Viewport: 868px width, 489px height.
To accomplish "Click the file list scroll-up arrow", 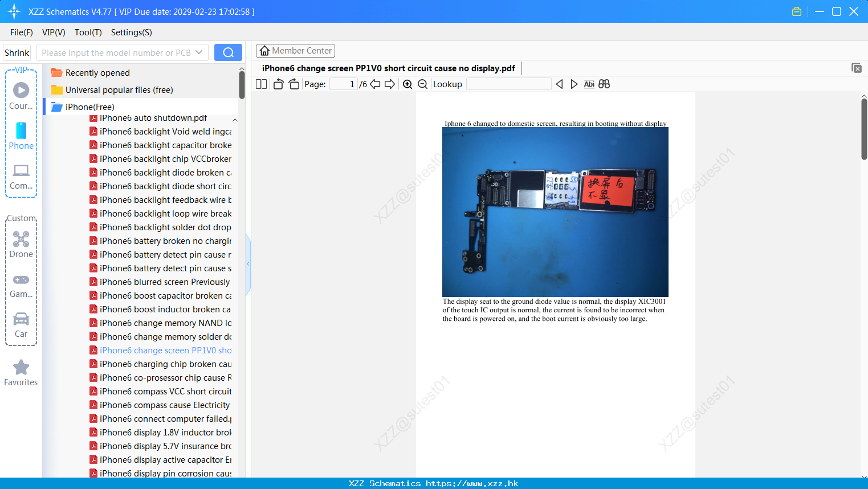I will (x=235, y=120).
